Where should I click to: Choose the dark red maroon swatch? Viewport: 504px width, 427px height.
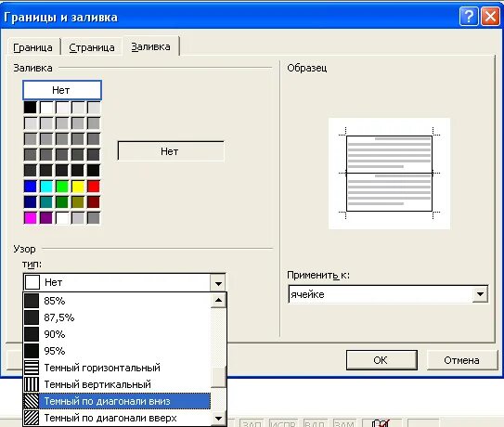[94, 202]
